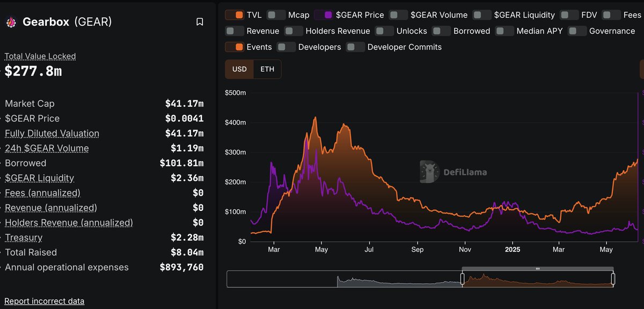Screen dimensions: 644x309
Task: Toggle the Events markers
Action: pyautogui.click(x=235, y=47)
